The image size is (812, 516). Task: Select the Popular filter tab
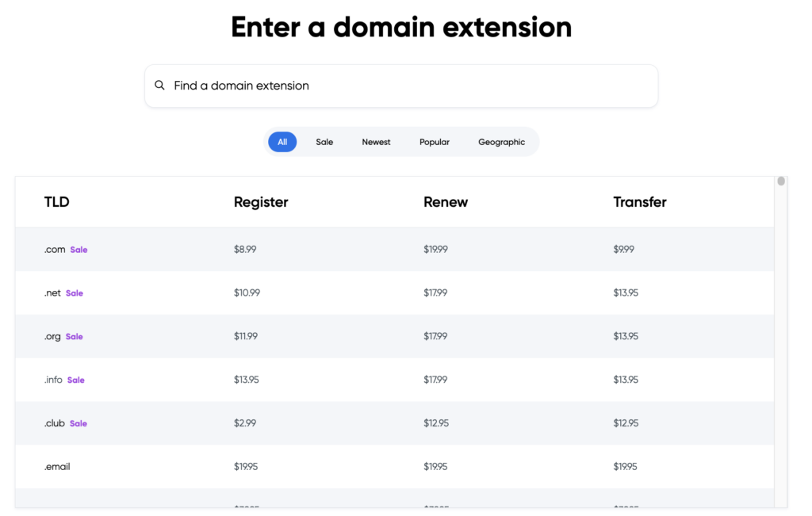434,142
